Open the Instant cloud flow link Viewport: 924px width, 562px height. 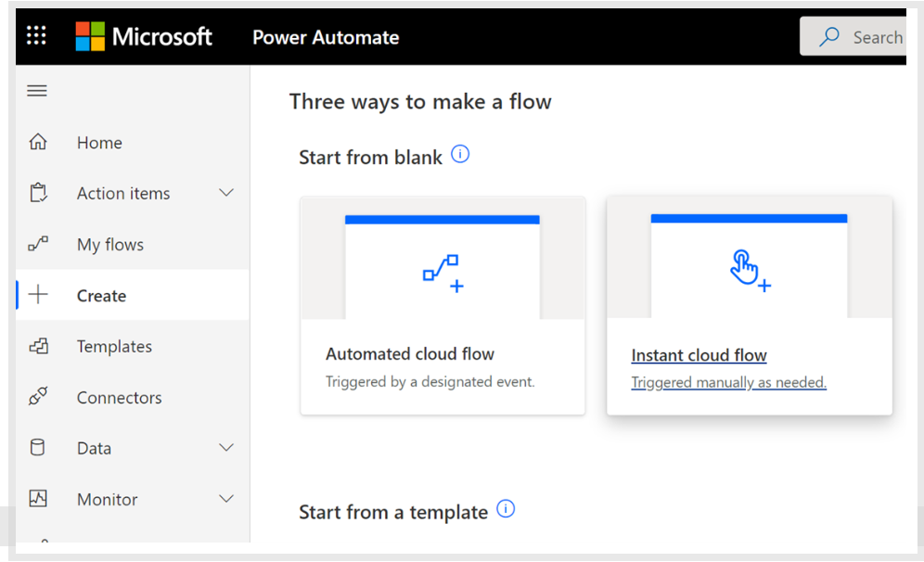pyautogui.click(x=699, y=355)
